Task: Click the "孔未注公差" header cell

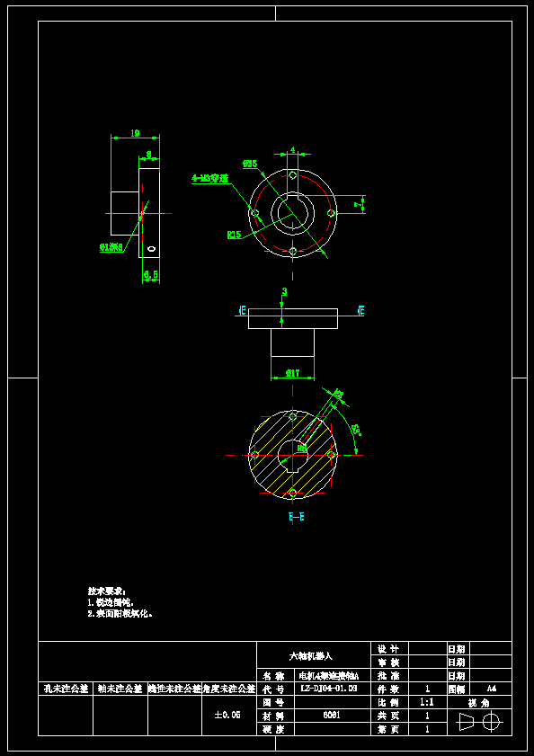Action: click(x=66, y=689)
